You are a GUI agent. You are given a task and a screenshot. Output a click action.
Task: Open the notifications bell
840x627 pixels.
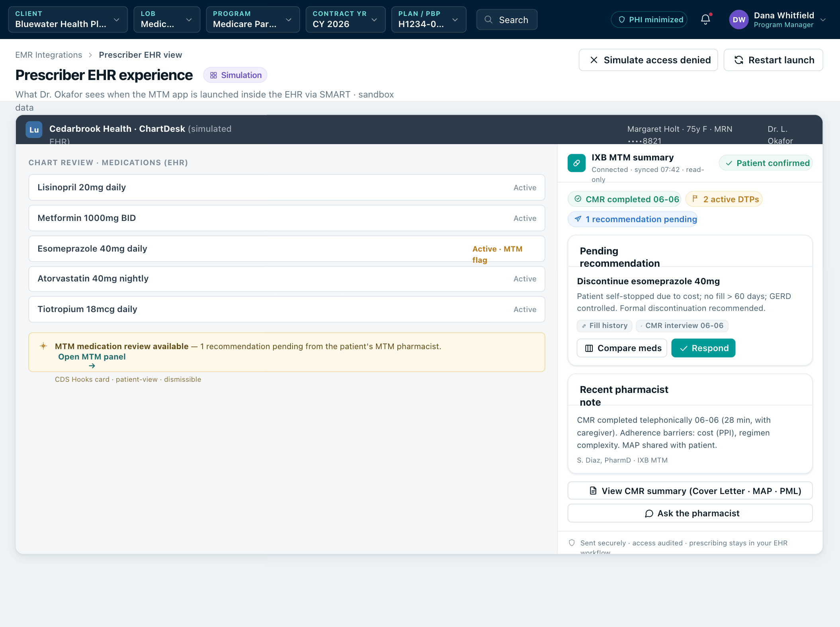click(705, 20)
